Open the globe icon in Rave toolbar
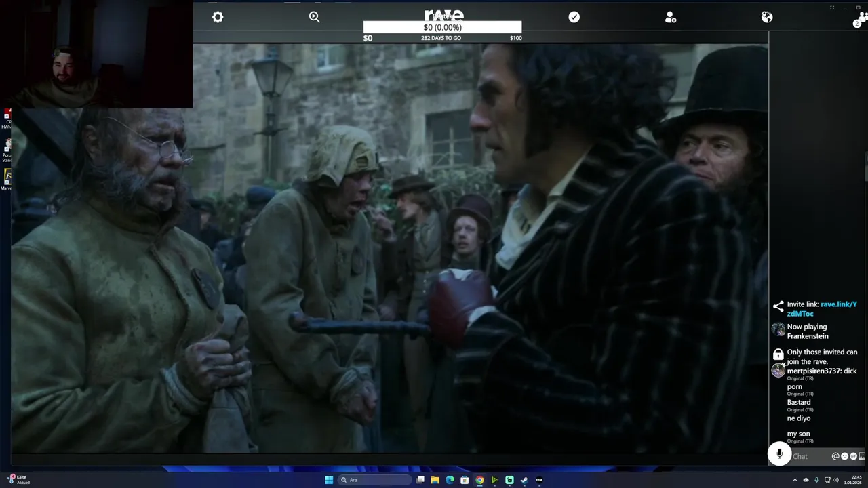 click(x=767, y=17)
